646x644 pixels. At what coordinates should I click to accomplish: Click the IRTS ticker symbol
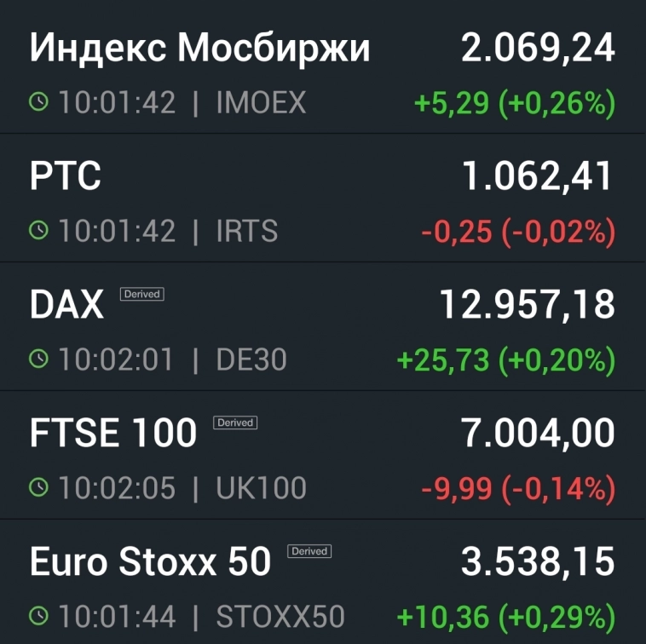point(247,231)
